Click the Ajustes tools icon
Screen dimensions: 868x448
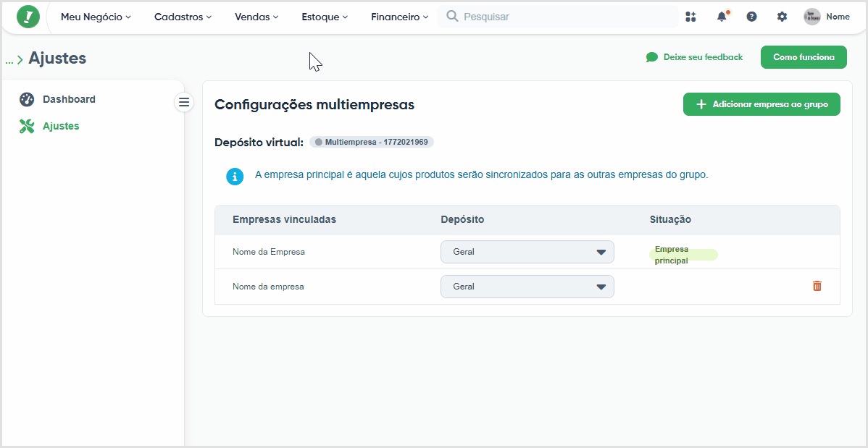(27, 126)
